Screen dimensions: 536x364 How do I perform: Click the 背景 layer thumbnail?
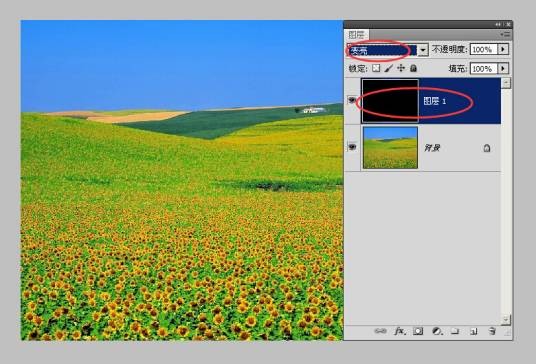[390, 148]
